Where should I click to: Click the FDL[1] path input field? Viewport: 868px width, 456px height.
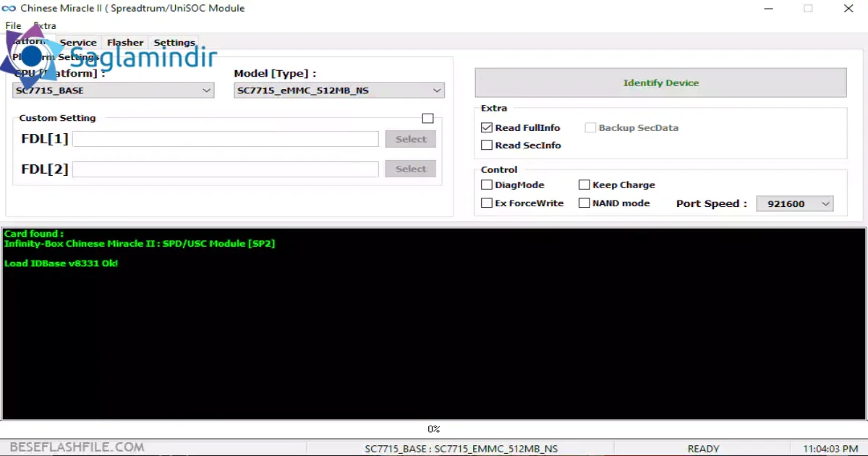pyautogui.click(x=225, y=139)
